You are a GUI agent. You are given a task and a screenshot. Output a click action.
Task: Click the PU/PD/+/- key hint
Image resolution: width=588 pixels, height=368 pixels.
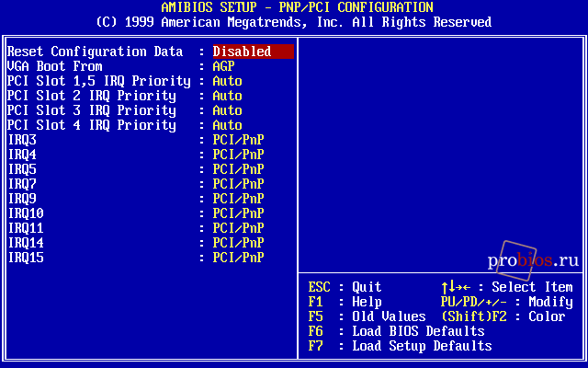[x=474, y=302]
